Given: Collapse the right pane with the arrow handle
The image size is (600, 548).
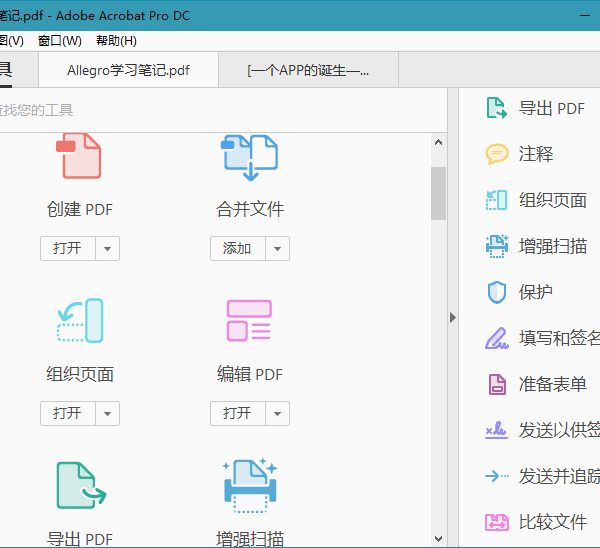Looking at the screenshot, I should [452, 317].
